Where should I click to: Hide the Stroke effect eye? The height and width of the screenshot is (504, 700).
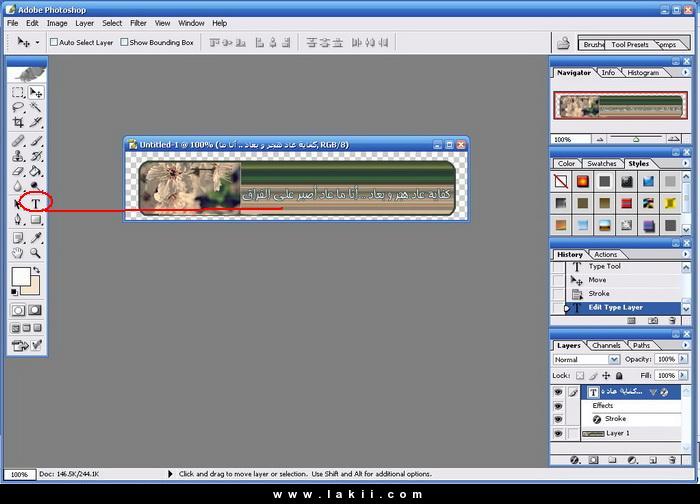tap(558, 419)
